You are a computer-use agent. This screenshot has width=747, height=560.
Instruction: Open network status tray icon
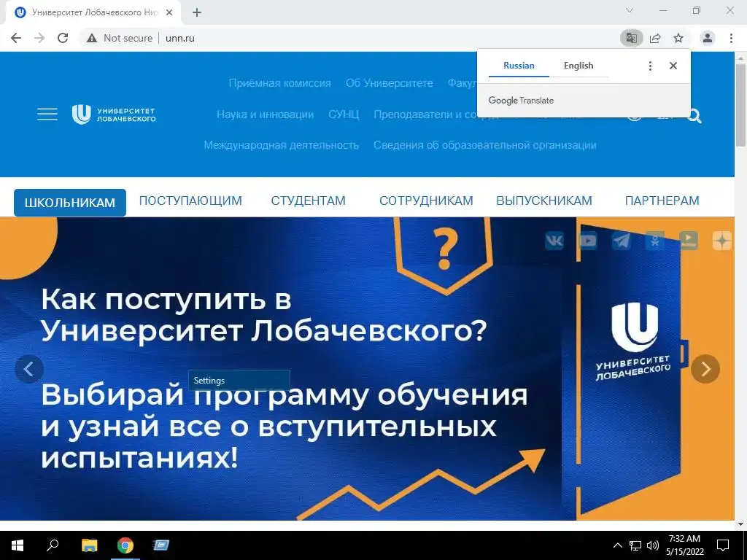[635, 545]
